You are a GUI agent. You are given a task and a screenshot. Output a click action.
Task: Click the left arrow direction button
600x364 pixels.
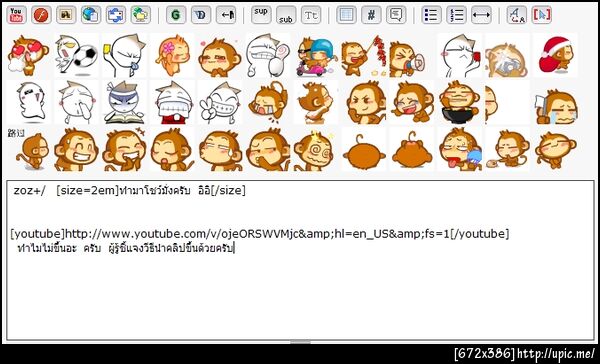tap(226, 15)
